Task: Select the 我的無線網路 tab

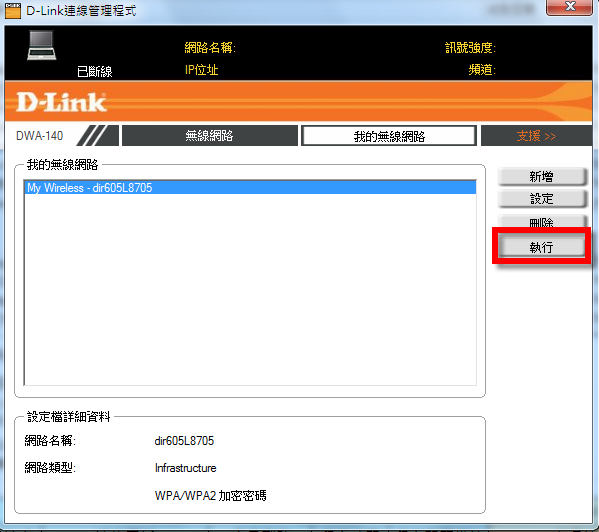Action: click(389, 136)
